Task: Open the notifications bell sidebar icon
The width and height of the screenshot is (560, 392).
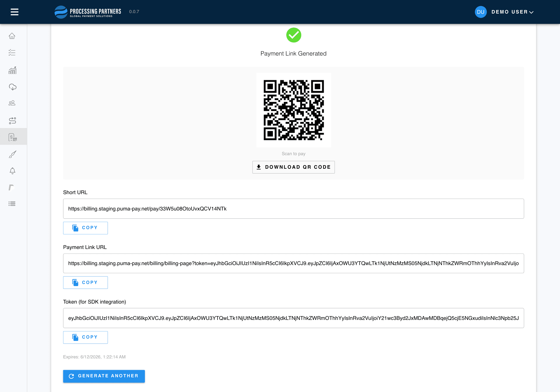Action: pos(12,171)
